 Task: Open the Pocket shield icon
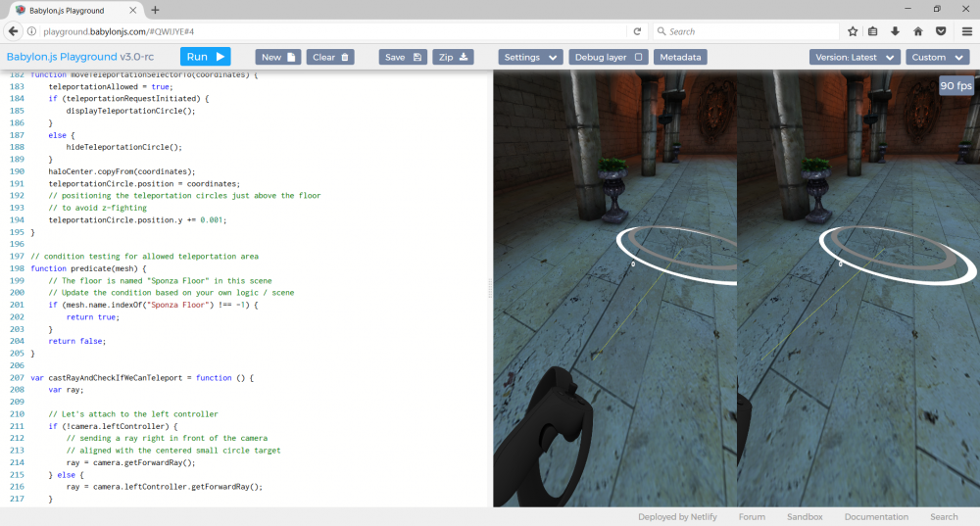[941, 31]
